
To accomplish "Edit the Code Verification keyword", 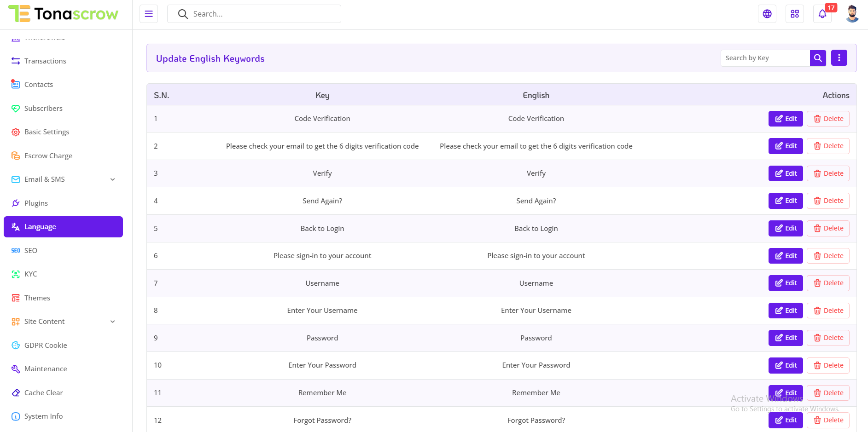I will [785, 119].
